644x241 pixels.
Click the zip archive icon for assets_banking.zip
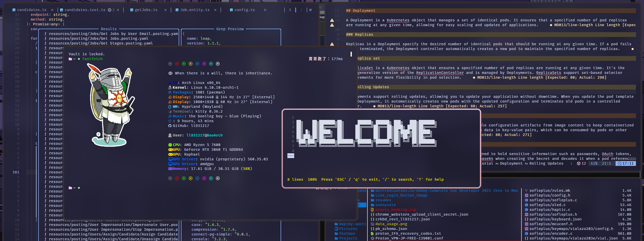pyautogui.click(x=372, y=210)
